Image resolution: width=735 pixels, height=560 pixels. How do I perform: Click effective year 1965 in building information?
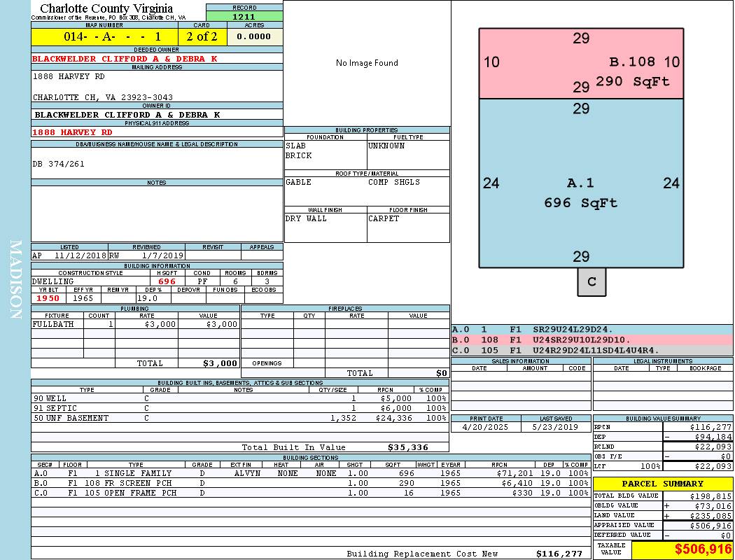click(83, 298)
